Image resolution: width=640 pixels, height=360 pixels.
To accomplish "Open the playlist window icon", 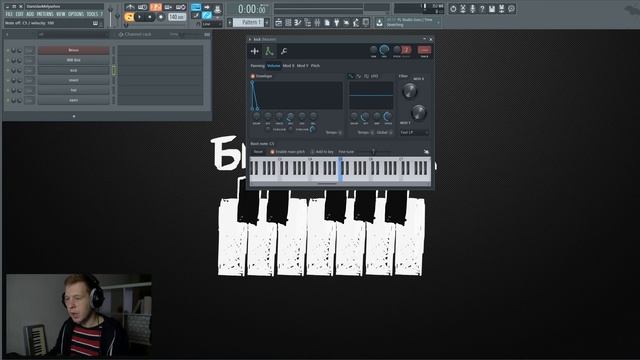I will pyautogui.click(x=278, y=23).
